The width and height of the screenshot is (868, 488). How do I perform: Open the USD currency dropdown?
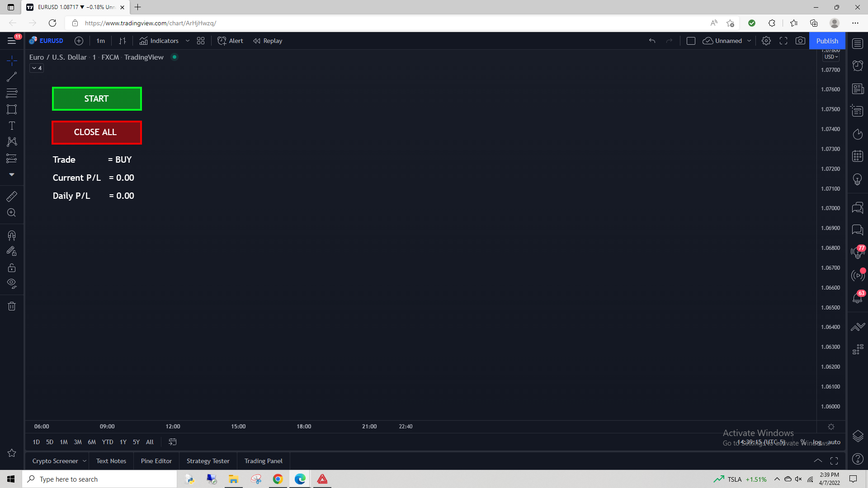[x=831, y=57]
